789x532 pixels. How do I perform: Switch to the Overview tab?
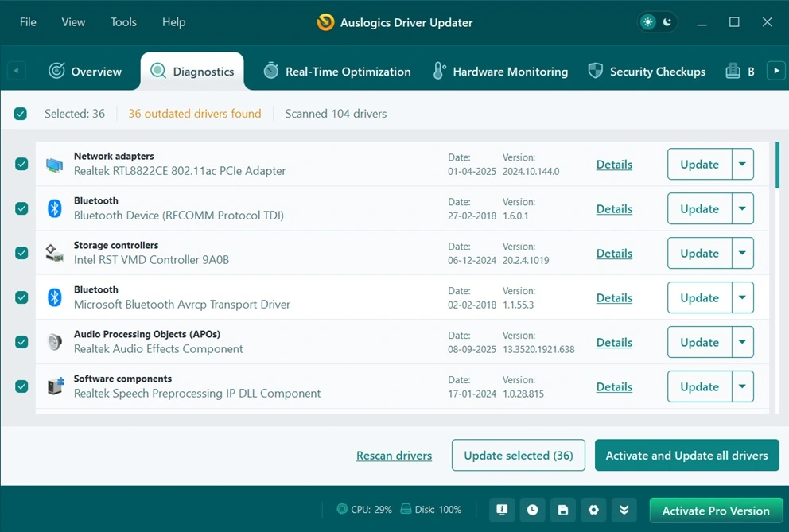coord(85,71)
